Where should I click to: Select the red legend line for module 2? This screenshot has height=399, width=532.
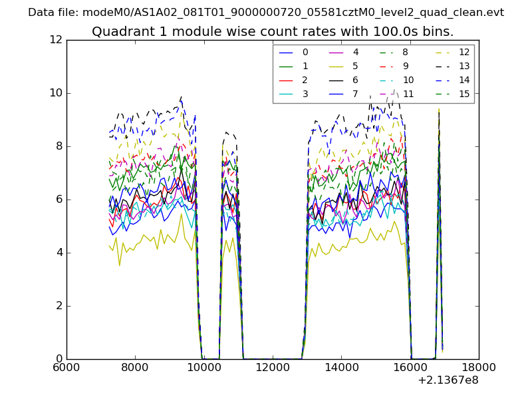tap(286, 80)
